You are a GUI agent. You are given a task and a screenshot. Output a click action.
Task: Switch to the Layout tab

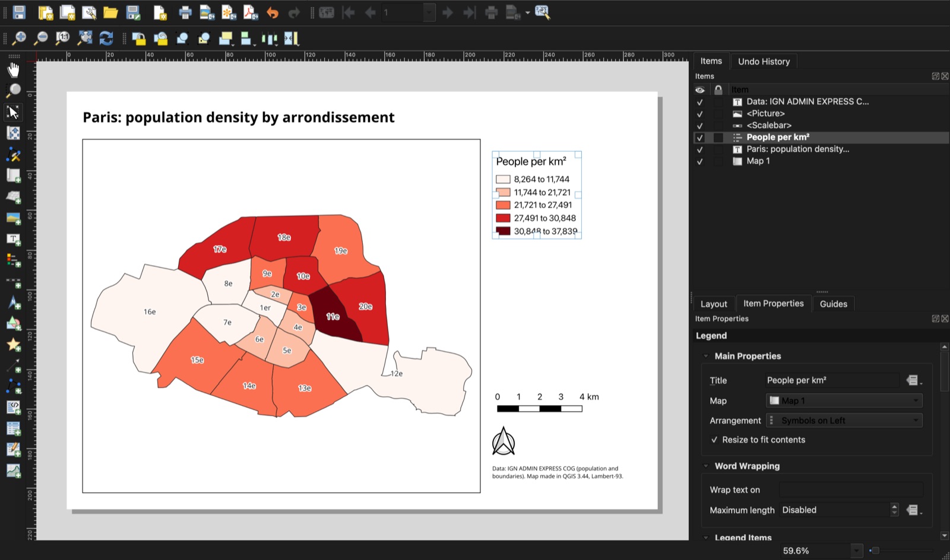pyautogui.click(x=714, y=304)
